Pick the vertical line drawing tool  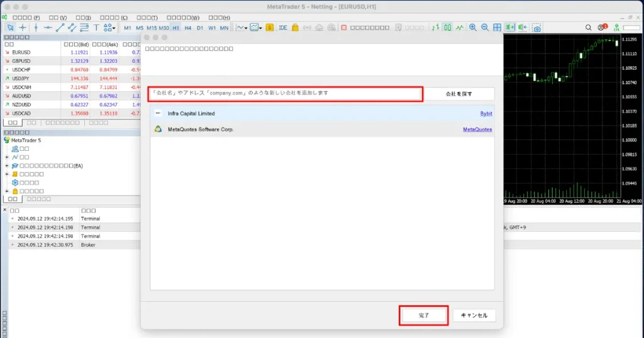tap(36, 28)
